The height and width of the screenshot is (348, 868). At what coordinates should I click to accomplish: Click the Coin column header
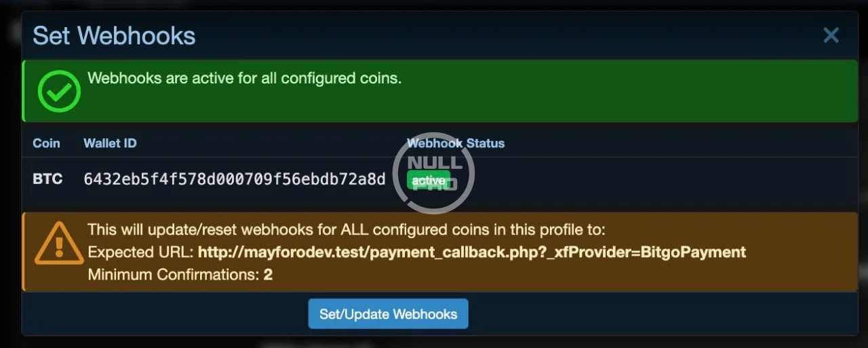[46, 143]
